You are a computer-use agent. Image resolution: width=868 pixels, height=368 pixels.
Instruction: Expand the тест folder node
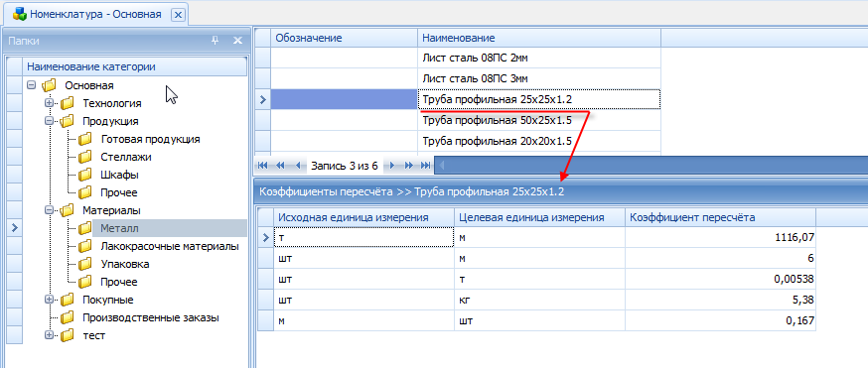tap(49, 335)
